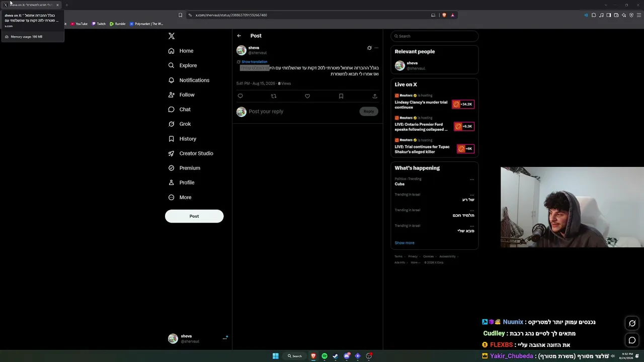
Task: Click the 5:41 PM Aug 15 timestamp
Action: [256, 83]
